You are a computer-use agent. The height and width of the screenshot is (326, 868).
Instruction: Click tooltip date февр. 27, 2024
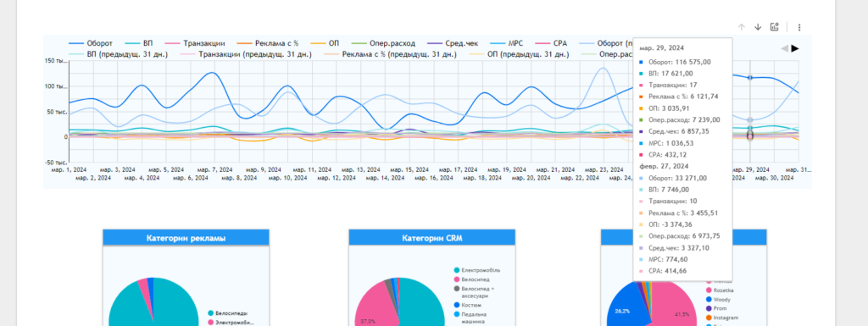(664, 166)
